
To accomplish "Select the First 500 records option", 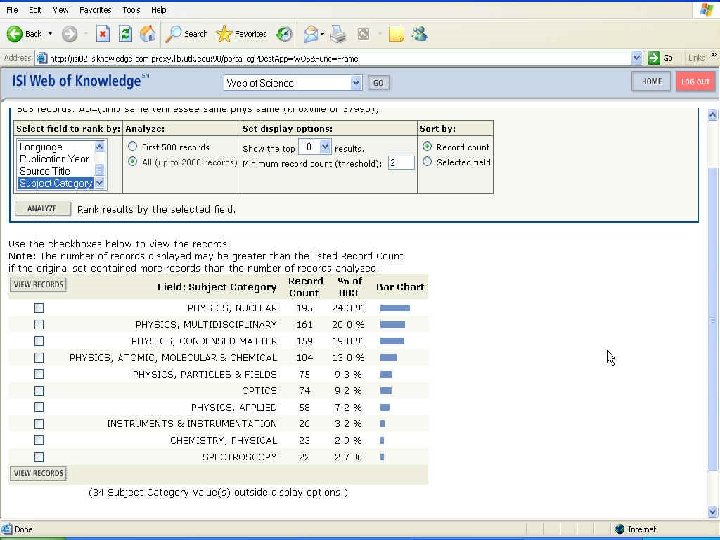I will point(133,147).
